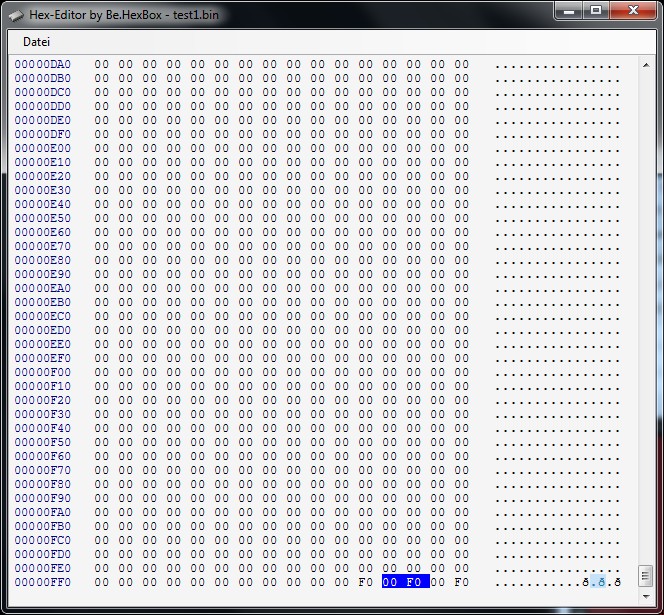This screenshot has height=615, width=664.
Task: Grab the vertical scrollbar thumb
Action: pyautogui.click(x=645, y=576)
